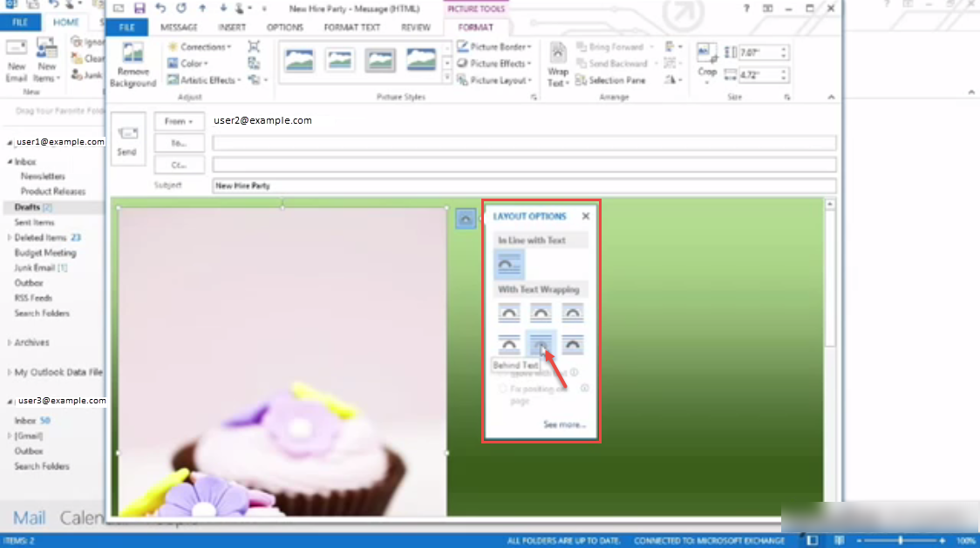This screenshot has width=980, height=548.
Task: Click the Send button
Action: tap(127, 139)
